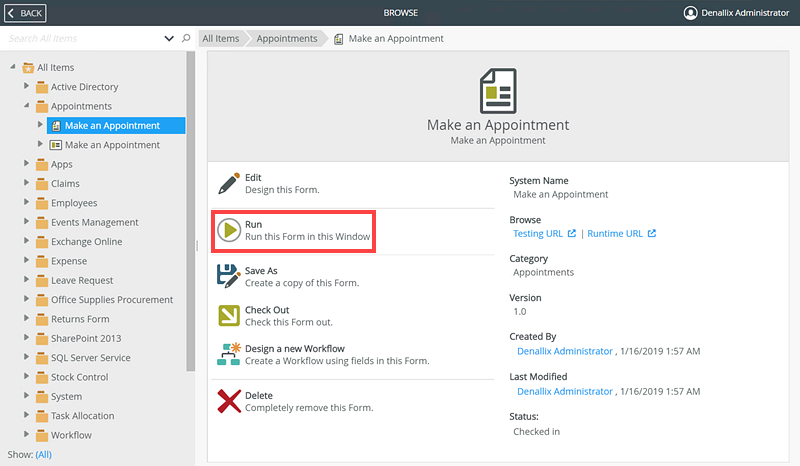This screenshot has width=800, height=466.
Task: Expand the Employees folder
Action: pyautogui.click(x=28, y=203)
